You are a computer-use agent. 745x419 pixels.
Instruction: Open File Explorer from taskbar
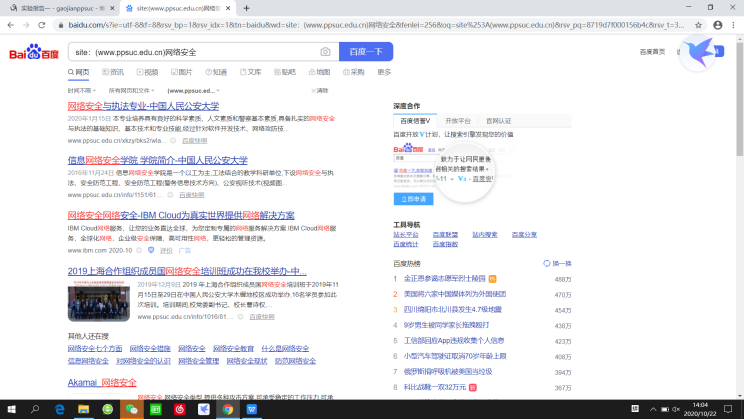tap(84, 409)
